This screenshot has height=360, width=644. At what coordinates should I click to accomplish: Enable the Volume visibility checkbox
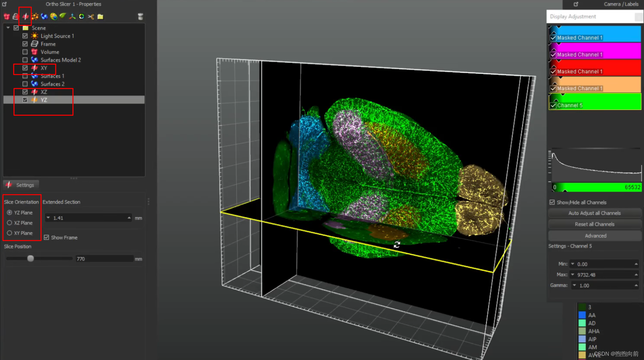[25, 52]
